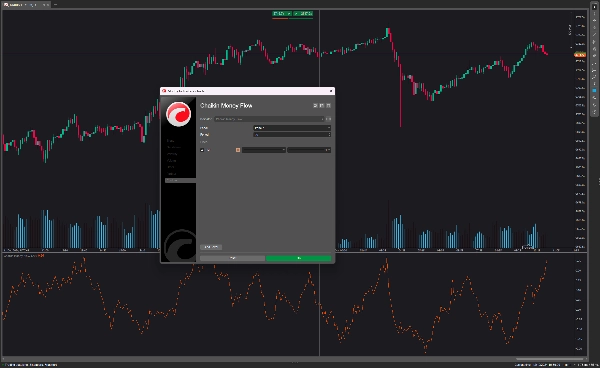The width and height of the screenshot is (600, 368).
Task: Click the small defaults button above the dialog footer
Action: (211, 247)
